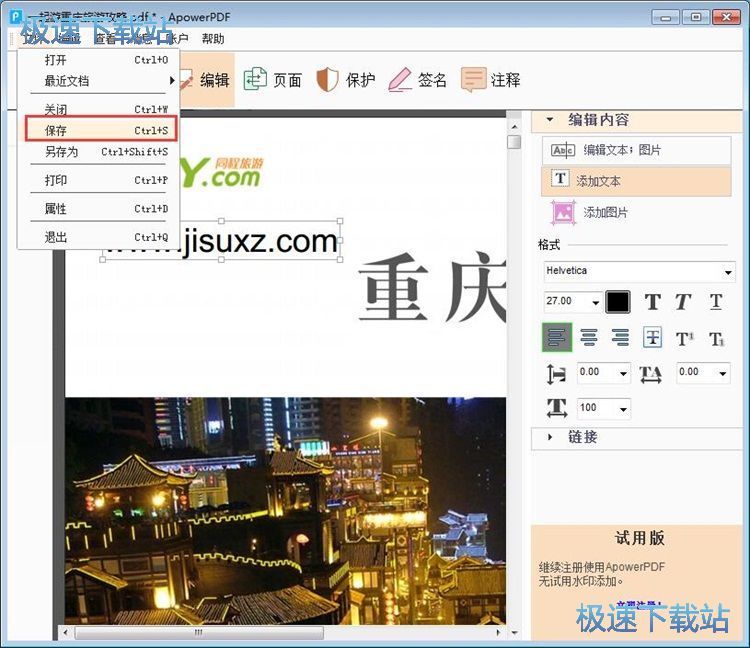The height and width of the screenshot is (648, 750).
Task: Click the superscript icon
Action: tap(684, 338)
